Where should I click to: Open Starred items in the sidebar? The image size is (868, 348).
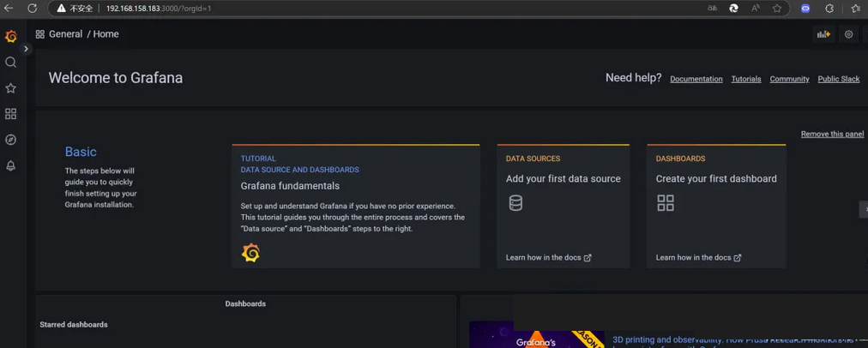pos(10,88)
